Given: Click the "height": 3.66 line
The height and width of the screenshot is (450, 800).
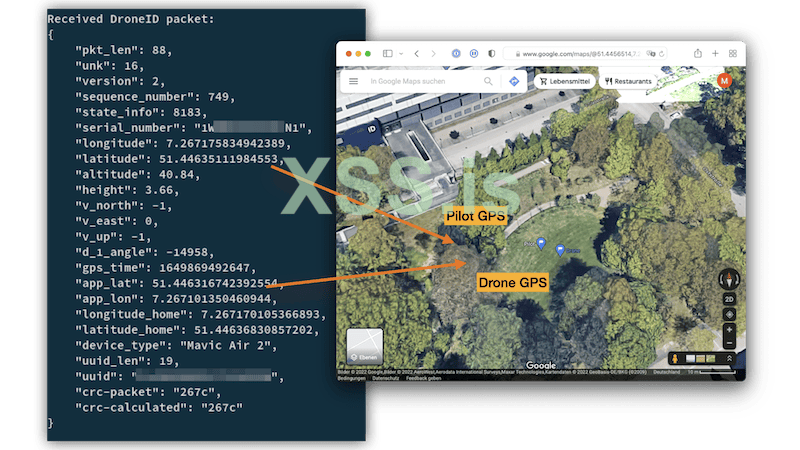Looking at the screenshot, I should pyautogui.click(x=127, y=190).
